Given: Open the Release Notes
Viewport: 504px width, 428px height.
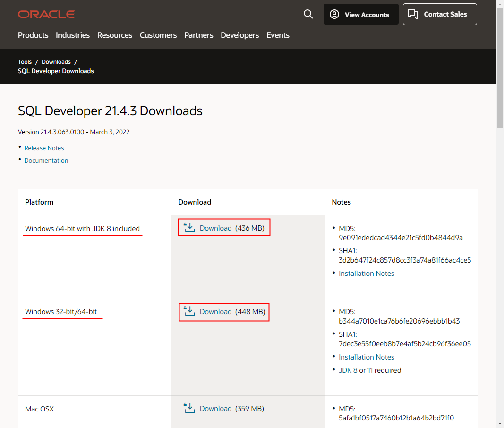Looking at the screenshot, I should pyautogui.click(x=44, y=148).
